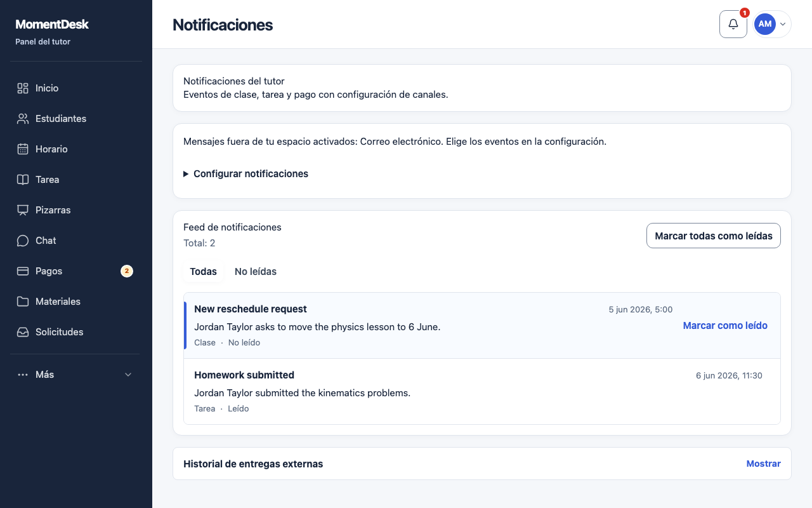Click the Chat bubble icon

click(23, 241)
